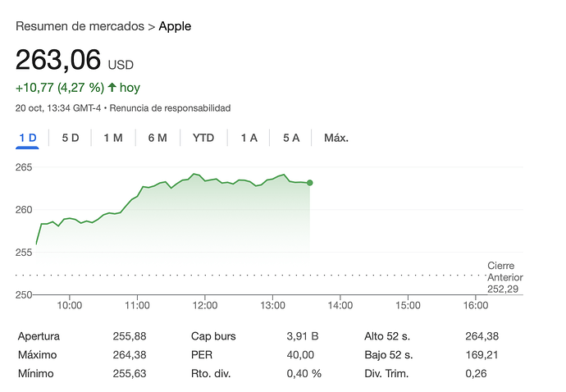Switch to the 5 D chart tab
The width and height of the screenshot is (566, 392).
71,138
